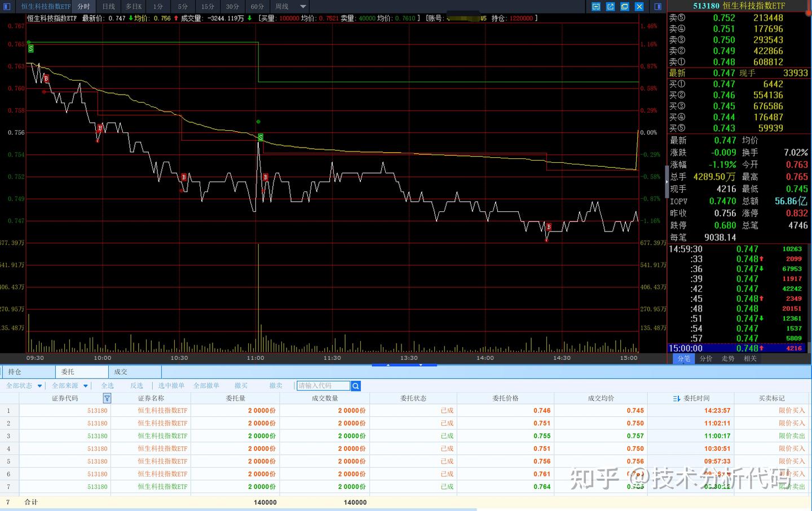Click the pop-out window icon in chart toolbar

click(x=610, y=7)
